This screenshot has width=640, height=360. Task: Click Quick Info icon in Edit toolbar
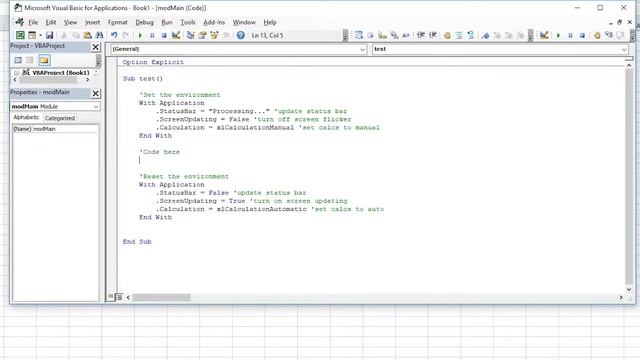pyautogui.click(x=382, y=35)
